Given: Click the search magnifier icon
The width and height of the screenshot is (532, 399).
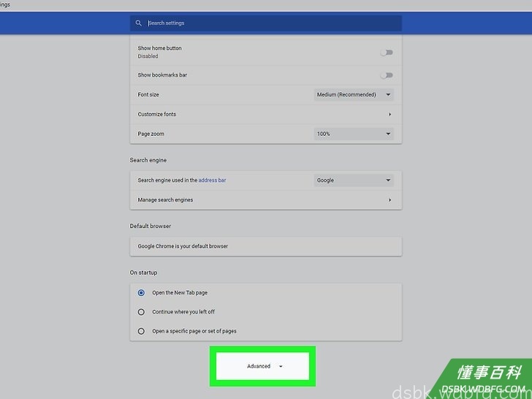Looking at the screenshot, I should [x=138, y=23].
